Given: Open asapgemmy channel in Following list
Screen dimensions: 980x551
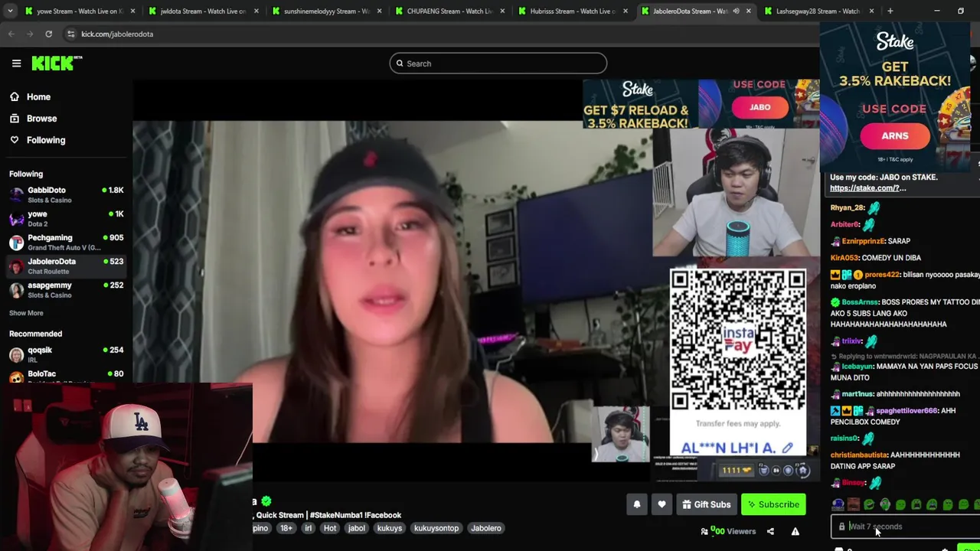Looking at the screenshot, I should point(66,289).
